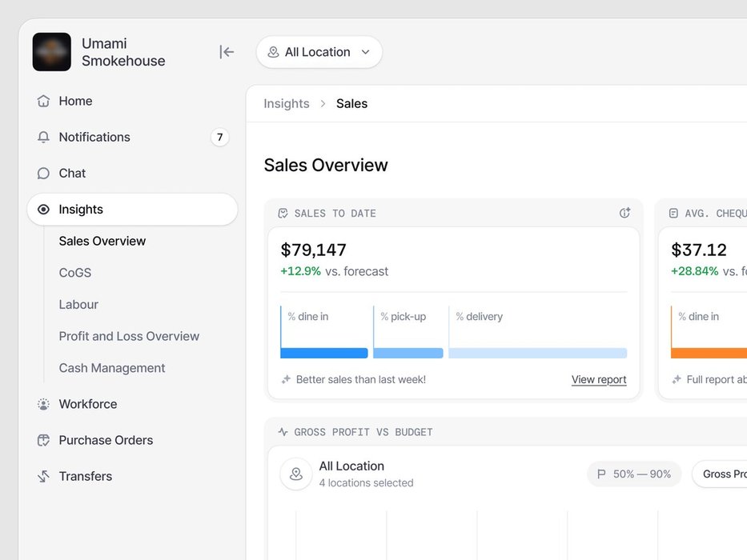Screen dimensions: 747x560
Task: Click the notifications count badge showing 7
Action: coord(219,137)
